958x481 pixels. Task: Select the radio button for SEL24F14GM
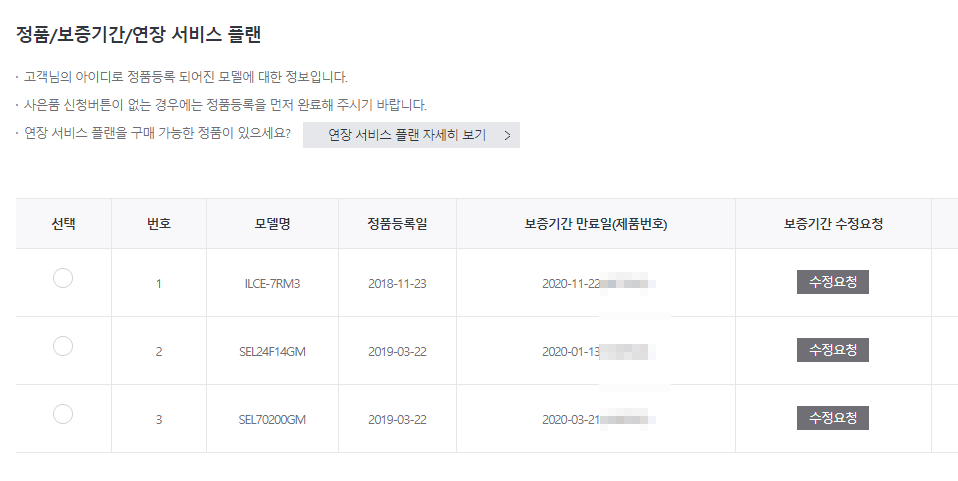(63, 346)
